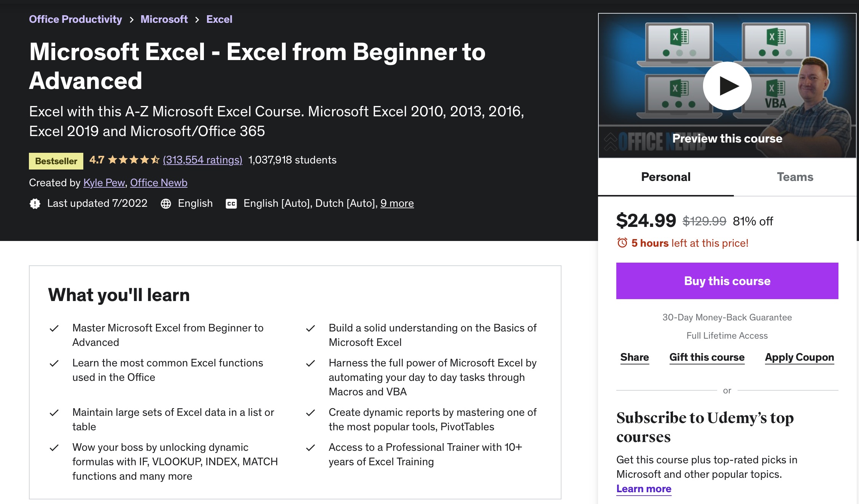Visit instructor Kyle Pew's profile
The width and height of the screenshot is (859, 504).
(x=104, y=183)
